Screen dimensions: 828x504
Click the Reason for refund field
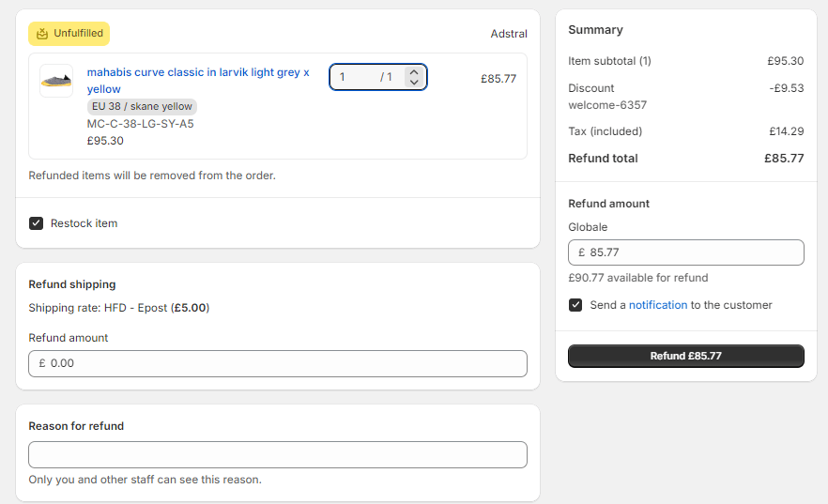click(278, 455)
